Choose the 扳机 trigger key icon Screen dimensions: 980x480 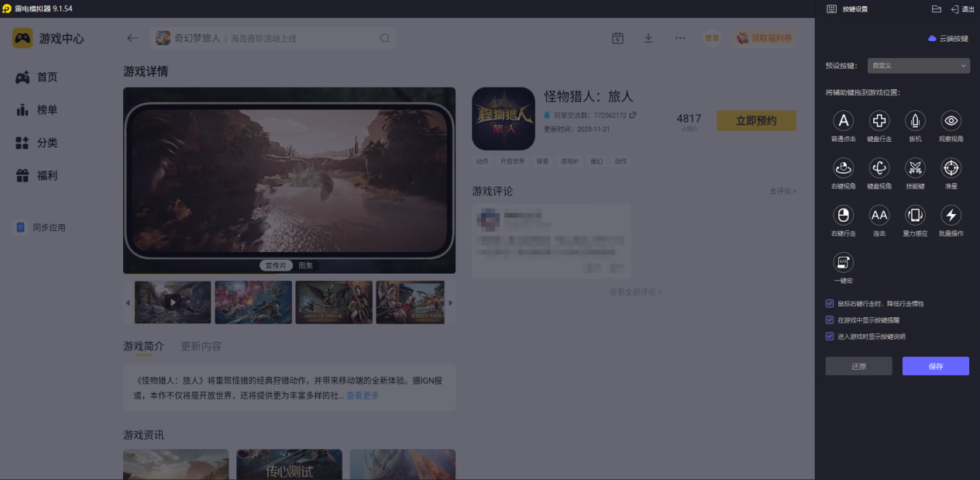click(915, 121)
